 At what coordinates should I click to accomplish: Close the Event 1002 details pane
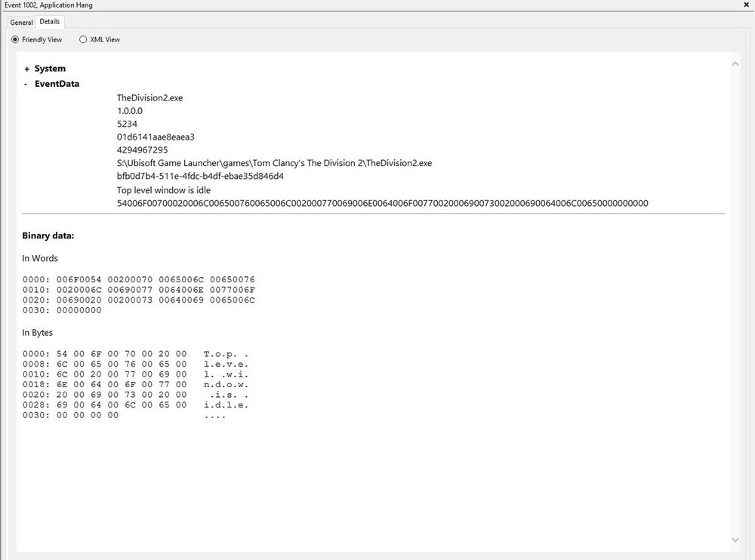(x=747, y=5)
